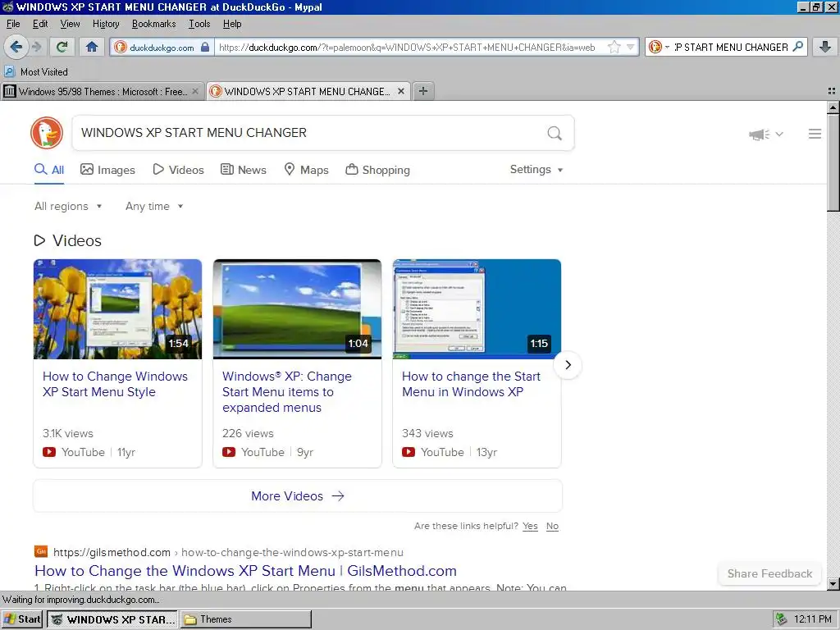Select the All results tab
The width and height of the screenshot is (840, 630).
49,170
